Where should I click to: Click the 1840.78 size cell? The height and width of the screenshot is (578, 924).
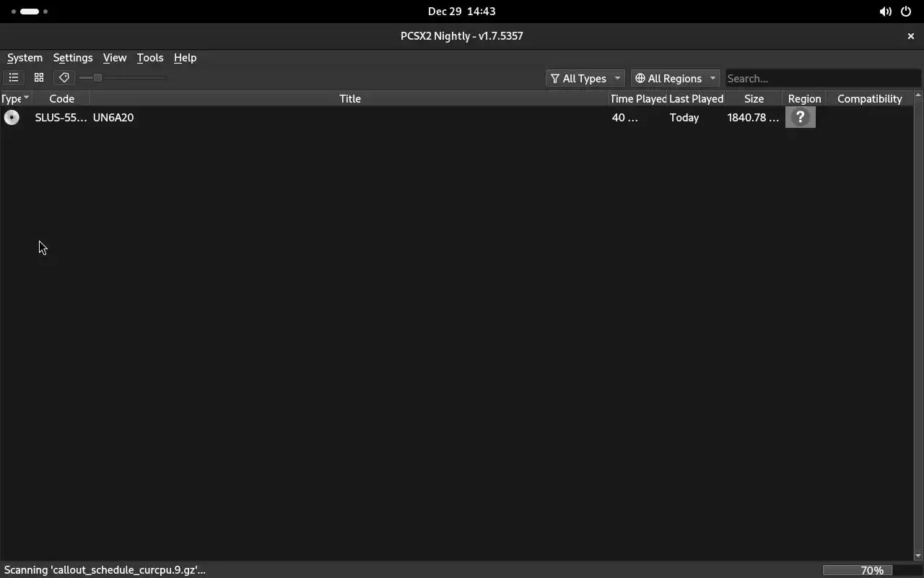[753, 117]
